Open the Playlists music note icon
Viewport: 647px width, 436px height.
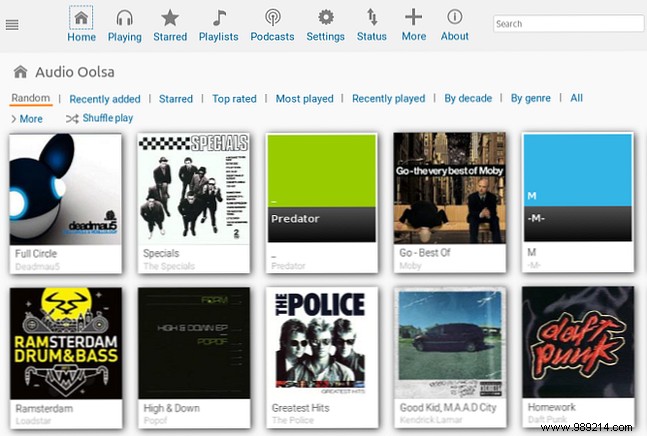(219, 17)
